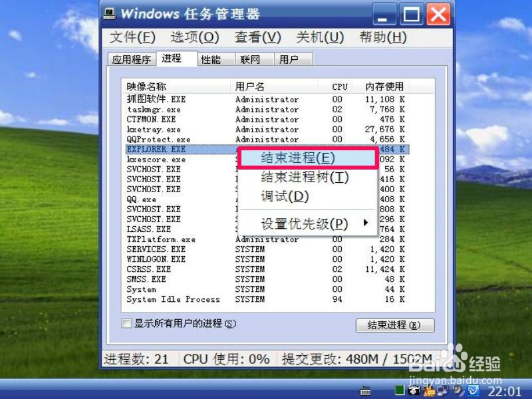Enable 显示所有用户的进程 checkbox
This screenshot has height=399, width=532.
tap(125, 323)
